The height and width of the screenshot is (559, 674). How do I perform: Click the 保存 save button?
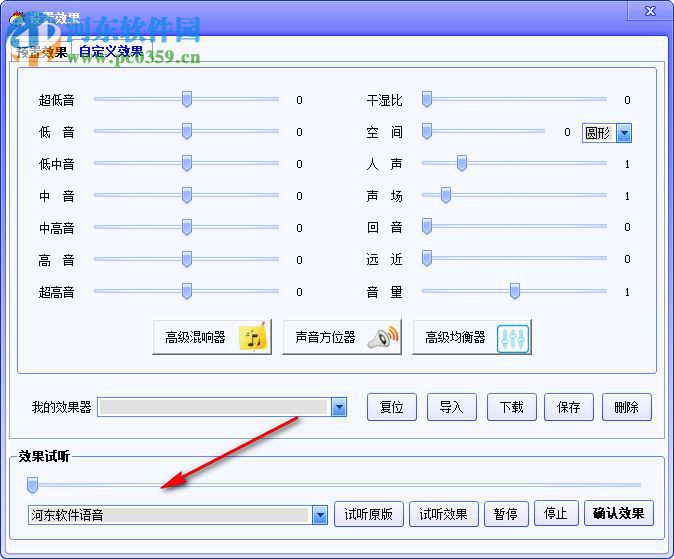569,407
